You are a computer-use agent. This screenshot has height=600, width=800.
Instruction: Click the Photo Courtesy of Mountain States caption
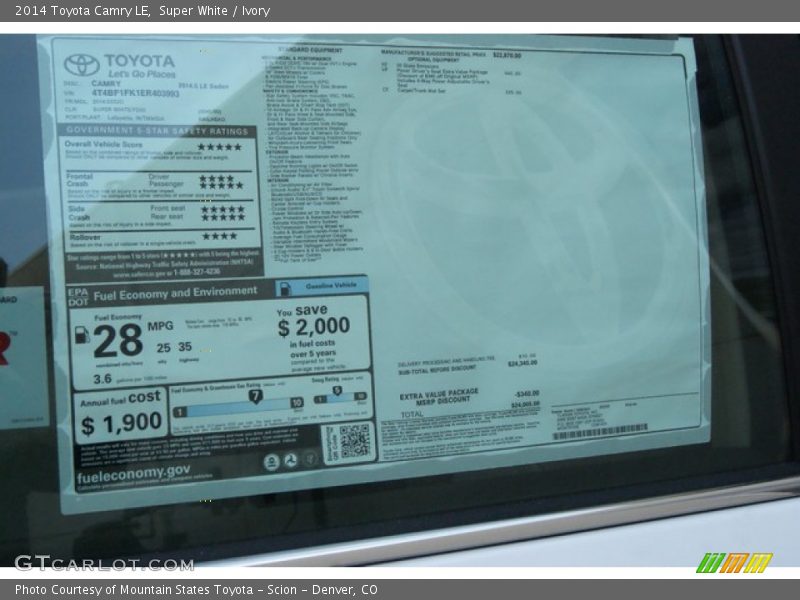coord(196,590)
